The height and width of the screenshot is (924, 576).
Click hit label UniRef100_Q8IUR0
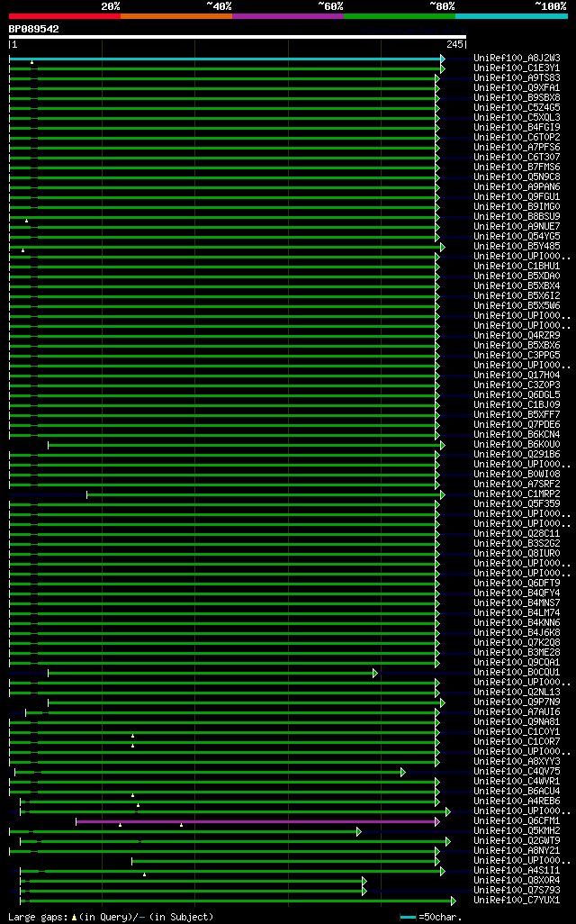coord(517,553)
